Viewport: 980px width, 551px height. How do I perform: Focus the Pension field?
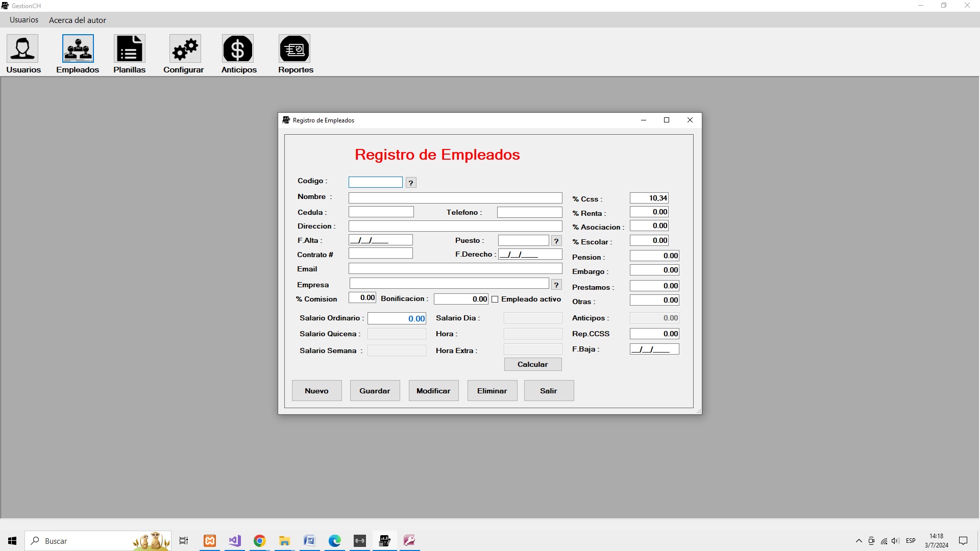point(654,256)
